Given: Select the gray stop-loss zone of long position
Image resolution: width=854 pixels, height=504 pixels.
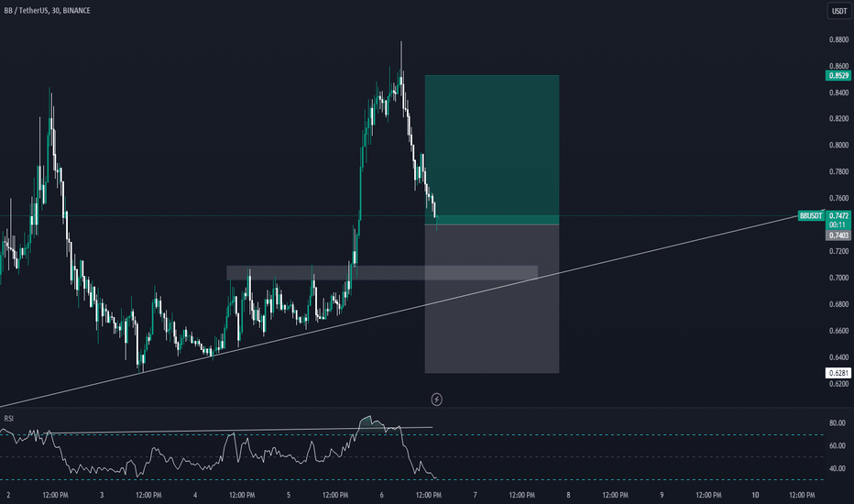Looking at the screenshot, I should 492,299.
